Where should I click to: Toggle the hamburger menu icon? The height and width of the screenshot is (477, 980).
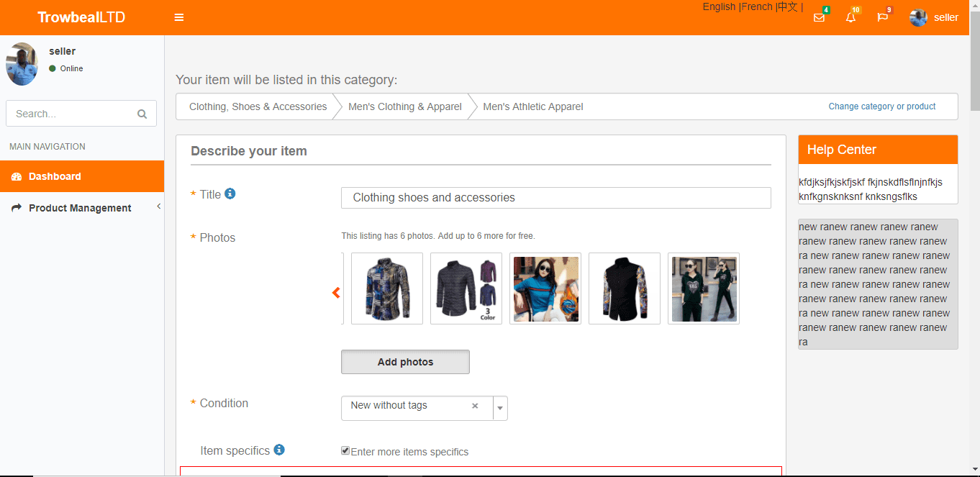(179, 17)
